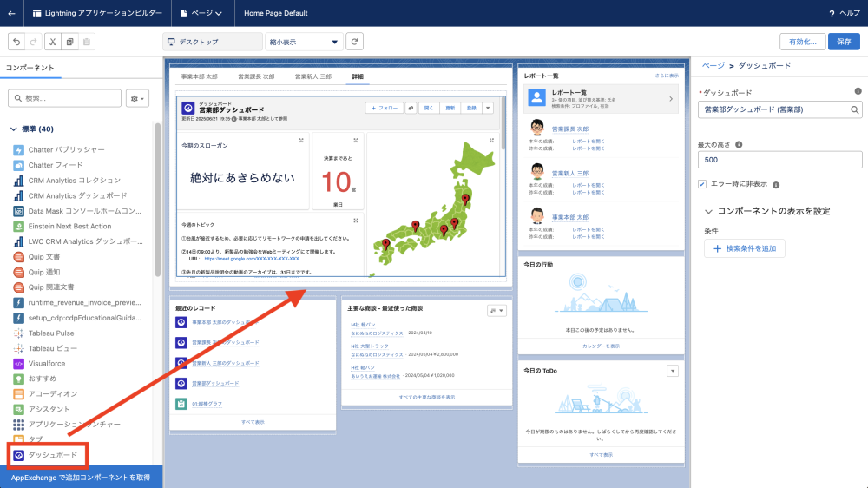Go back with the left arrow icon

11,13
